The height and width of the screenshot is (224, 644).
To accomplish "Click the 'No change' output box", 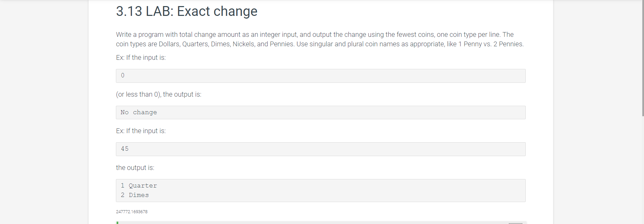I will point(321,113).
